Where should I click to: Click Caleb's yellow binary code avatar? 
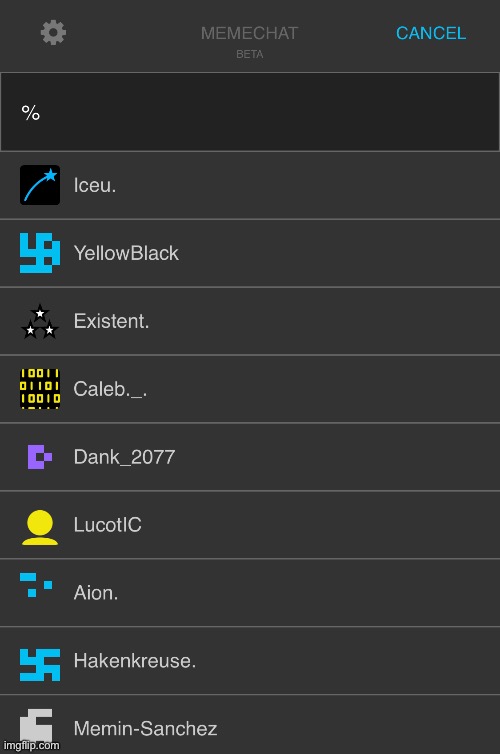click(40, 389)
